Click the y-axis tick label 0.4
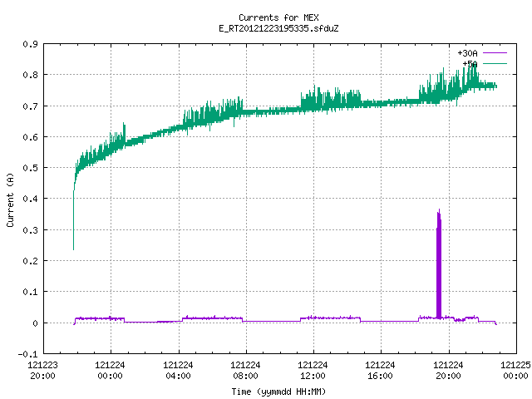 coord(30,199)
